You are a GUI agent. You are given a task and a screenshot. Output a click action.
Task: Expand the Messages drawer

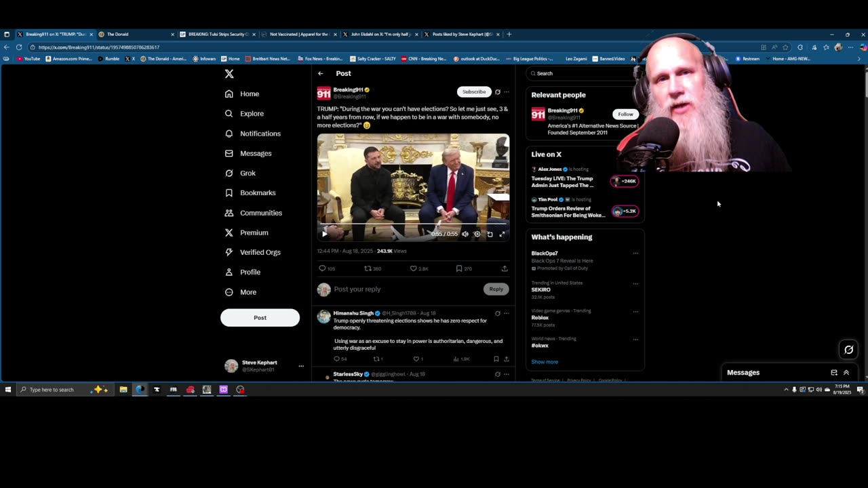pyautogui.click(x=846, y=373)
